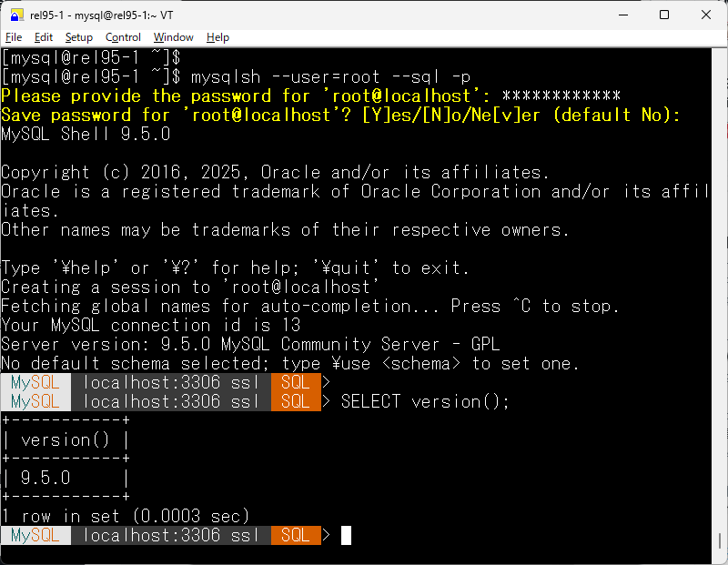Click the window title 'rel95-1 - mysql@rel95-1:~ VT'
The height and width of the screenshot is (565, 728).
[102, 15]
